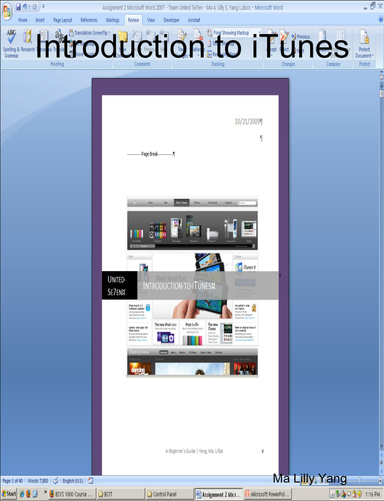The height and width of the screenshot is (501, 384).
Task: Click the Undo icon in Quick Access Toolbar
Action: point(25,7)
